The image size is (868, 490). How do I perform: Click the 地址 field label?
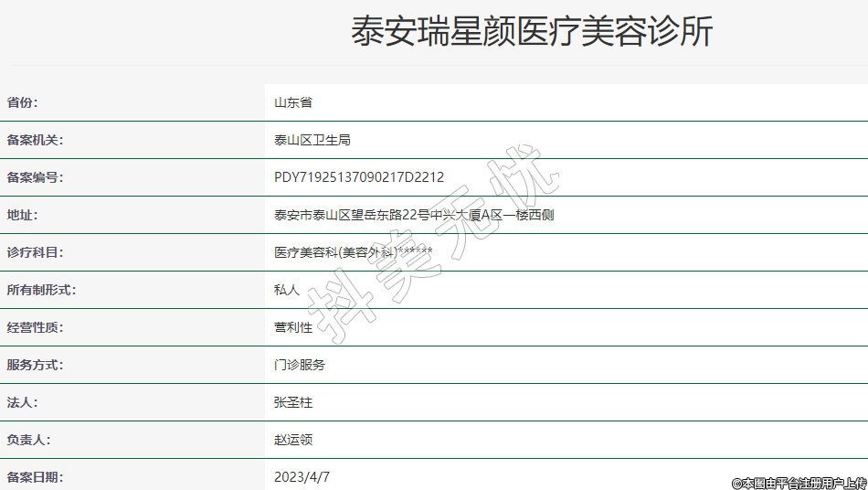coord(23,215)
